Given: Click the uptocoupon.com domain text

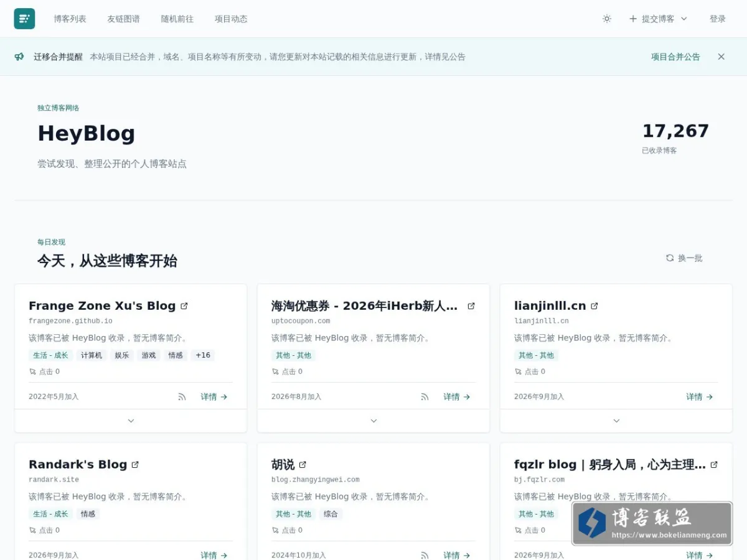Looking at the screenshot, I should coord(301,321).
